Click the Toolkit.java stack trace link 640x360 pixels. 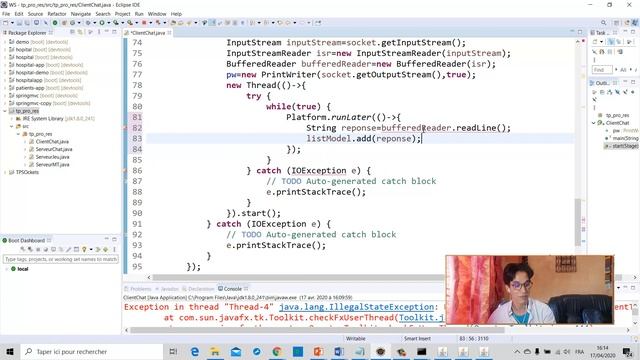422,318
